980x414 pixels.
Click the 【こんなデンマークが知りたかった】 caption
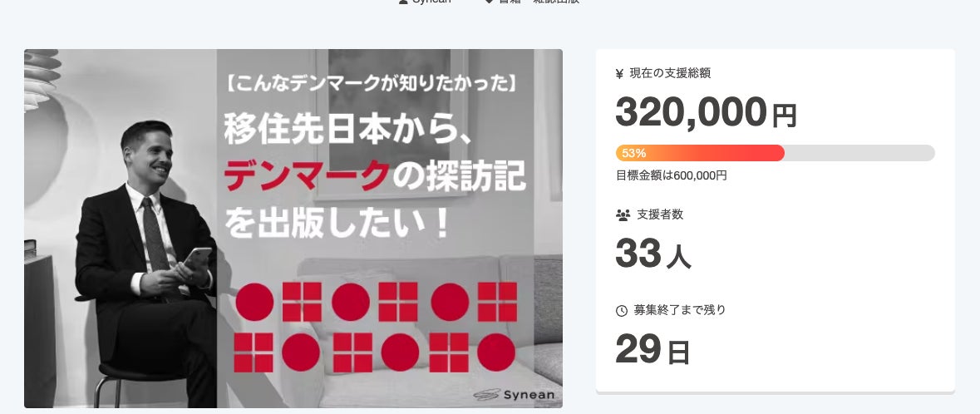point(372,83)
